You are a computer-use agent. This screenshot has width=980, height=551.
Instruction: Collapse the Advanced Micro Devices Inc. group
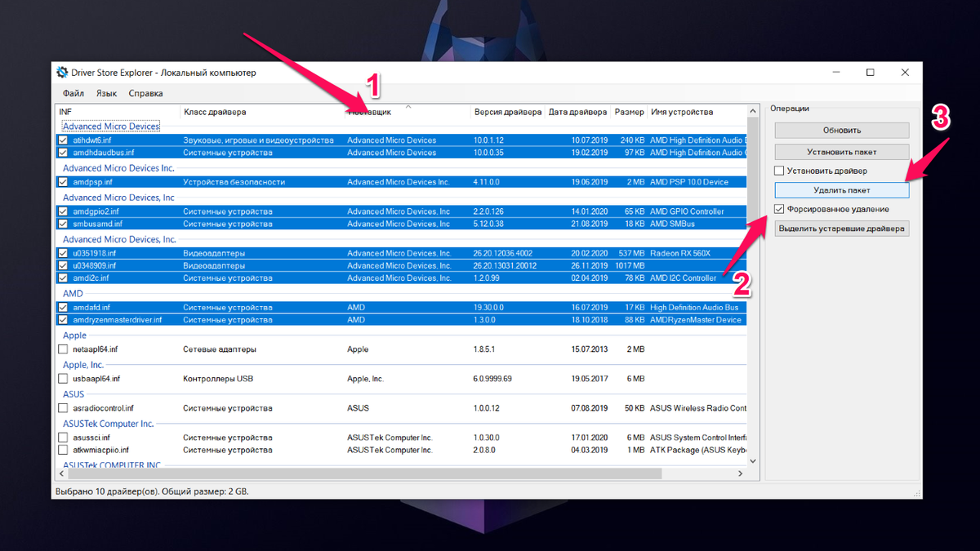pyautogui.click(x=118, y=168)
